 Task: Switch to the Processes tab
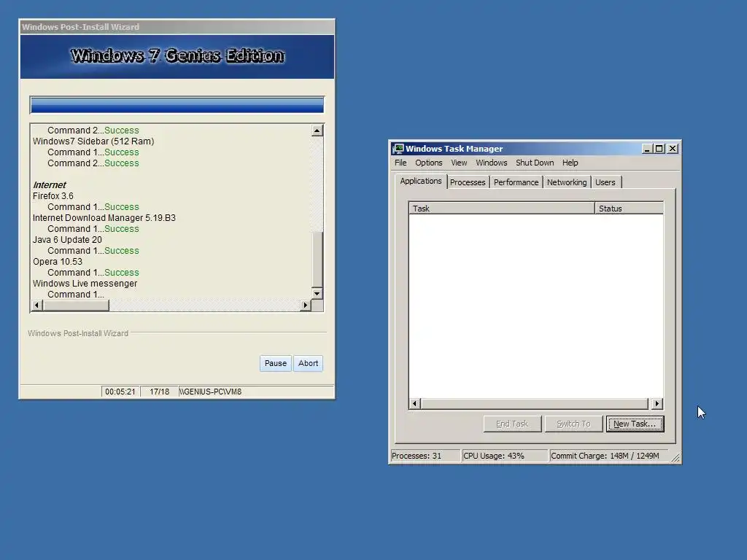click(468, 182)
